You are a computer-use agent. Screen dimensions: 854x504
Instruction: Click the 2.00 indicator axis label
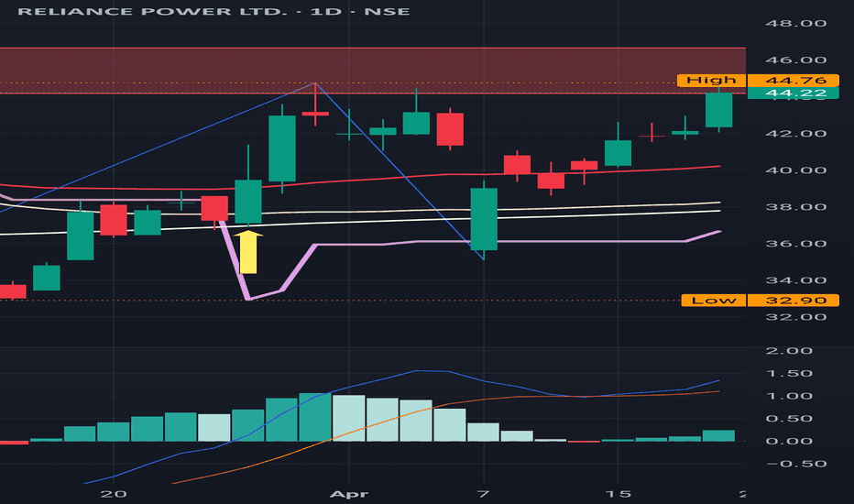click(789, 351)
